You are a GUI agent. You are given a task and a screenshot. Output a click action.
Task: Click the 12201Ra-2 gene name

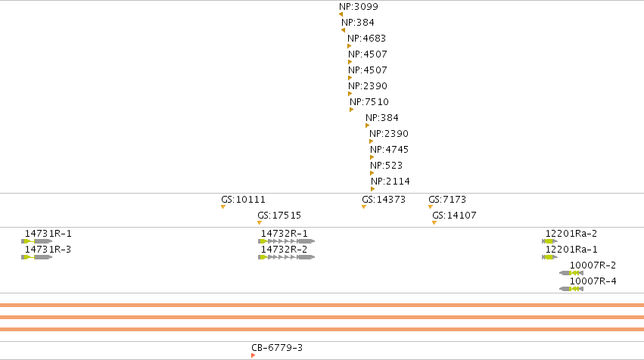point(571,234)
